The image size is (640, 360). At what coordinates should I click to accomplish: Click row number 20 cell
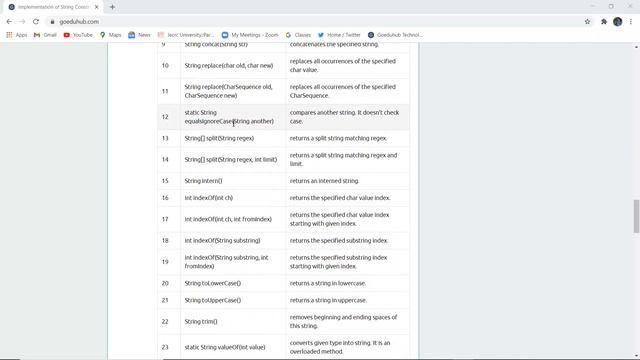coord(169,283)
